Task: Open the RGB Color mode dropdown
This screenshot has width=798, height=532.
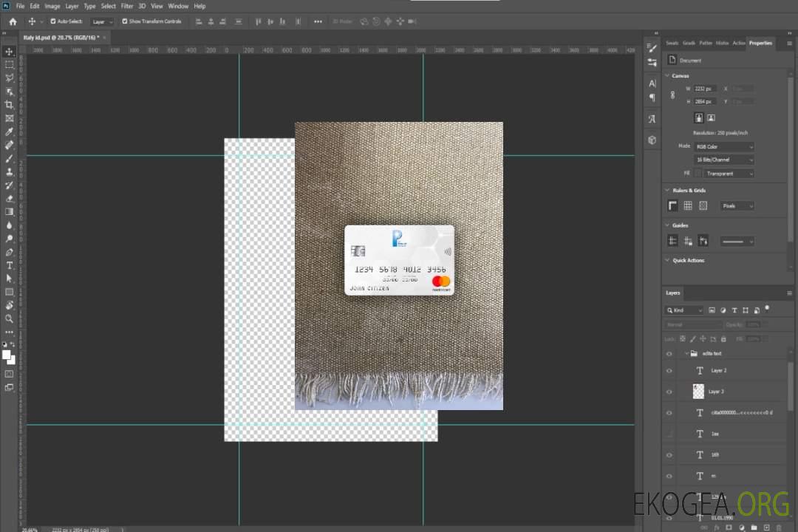Action: pos(724,146)
